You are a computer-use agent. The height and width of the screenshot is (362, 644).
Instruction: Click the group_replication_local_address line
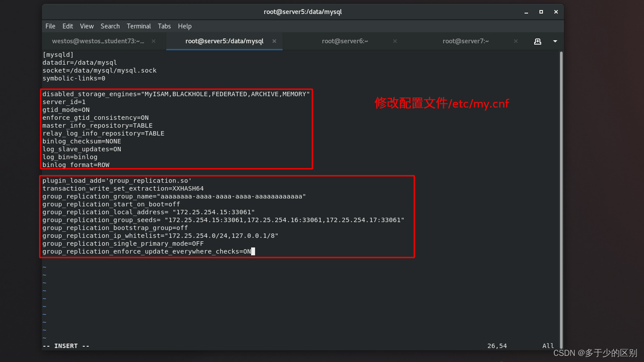(x=149, y=212)
